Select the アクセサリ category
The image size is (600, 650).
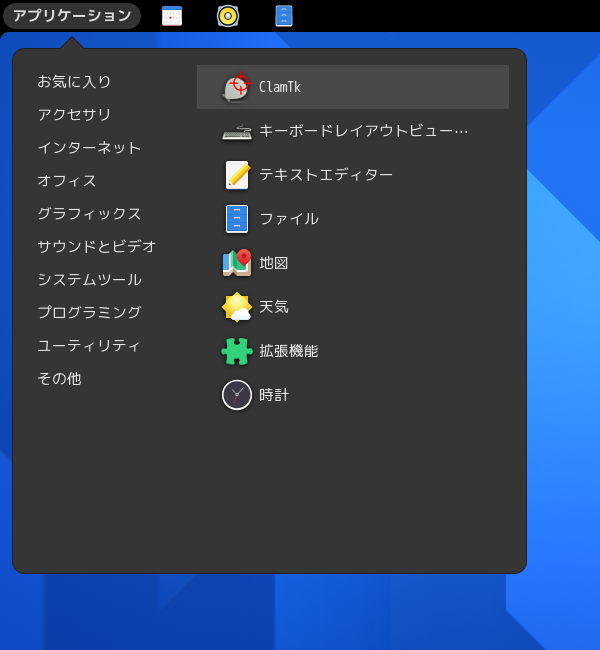click(74, 115)
